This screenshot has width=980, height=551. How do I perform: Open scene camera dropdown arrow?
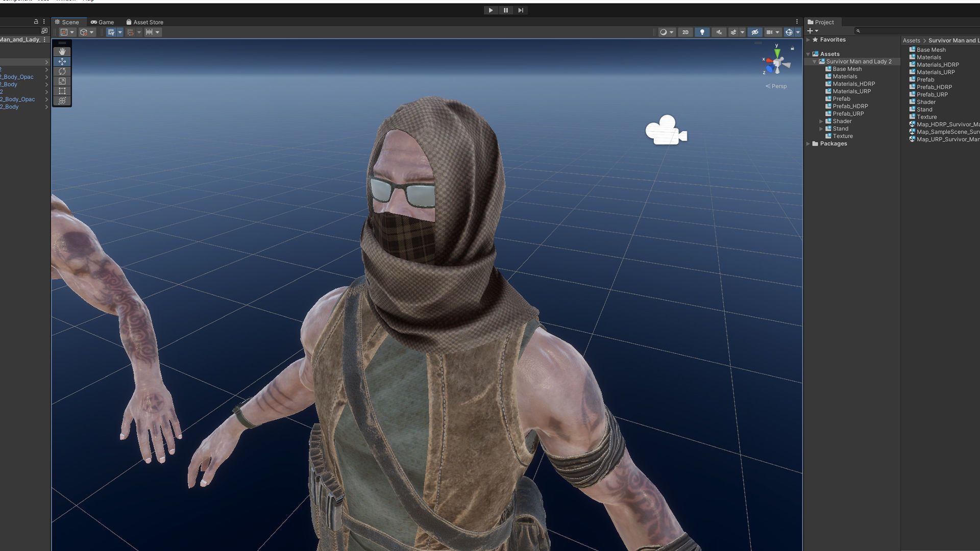pyautogui.click(x=777, y=32)
